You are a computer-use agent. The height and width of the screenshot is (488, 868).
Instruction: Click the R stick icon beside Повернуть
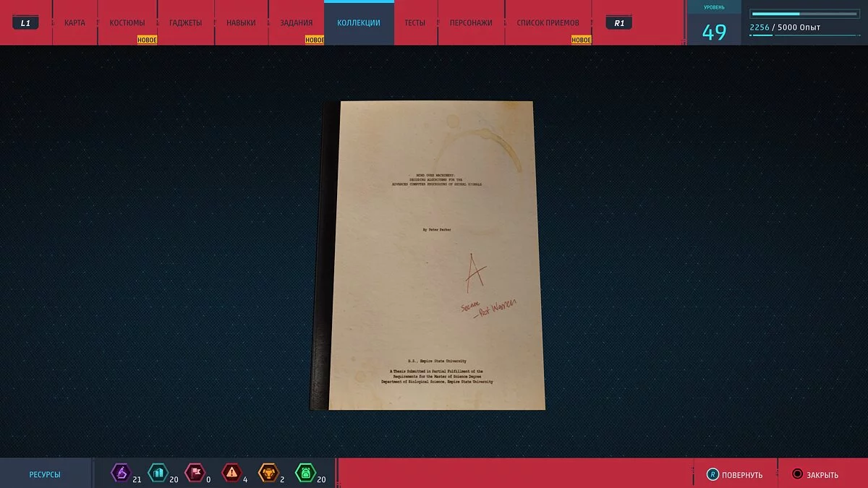(712, 475)
